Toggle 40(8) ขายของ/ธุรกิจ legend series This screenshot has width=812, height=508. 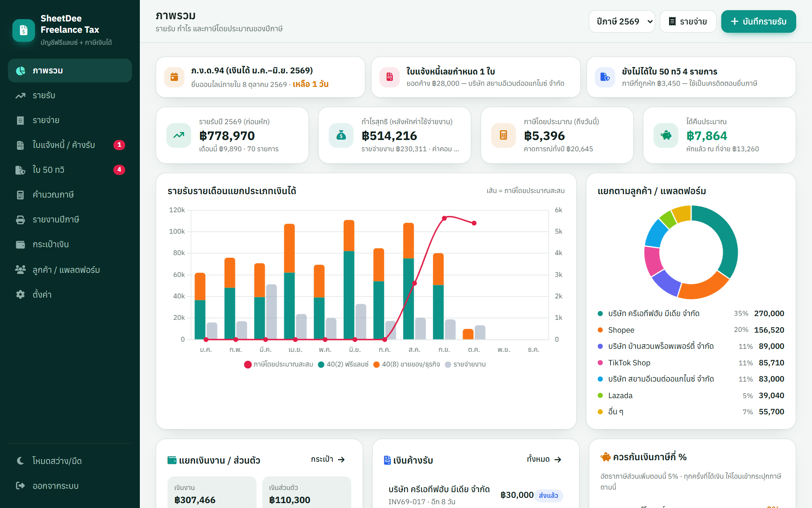[x=406, y=364]
